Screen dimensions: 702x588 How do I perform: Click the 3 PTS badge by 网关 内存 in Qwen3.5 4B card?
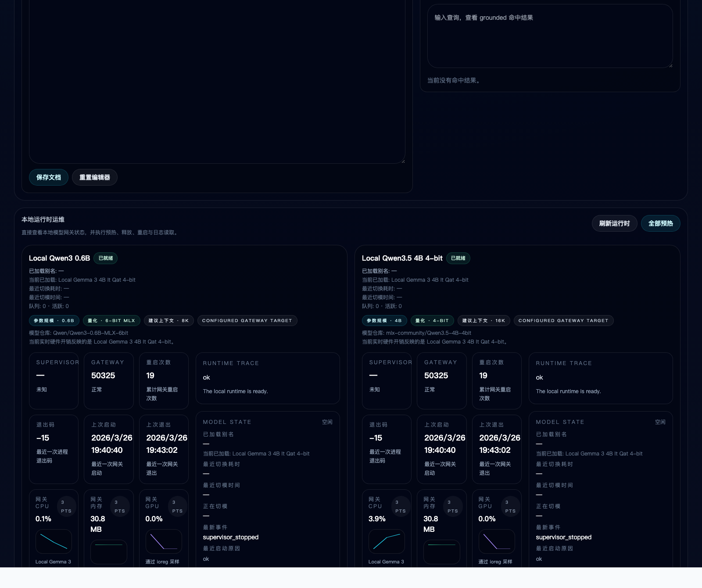tap(453, 506)
